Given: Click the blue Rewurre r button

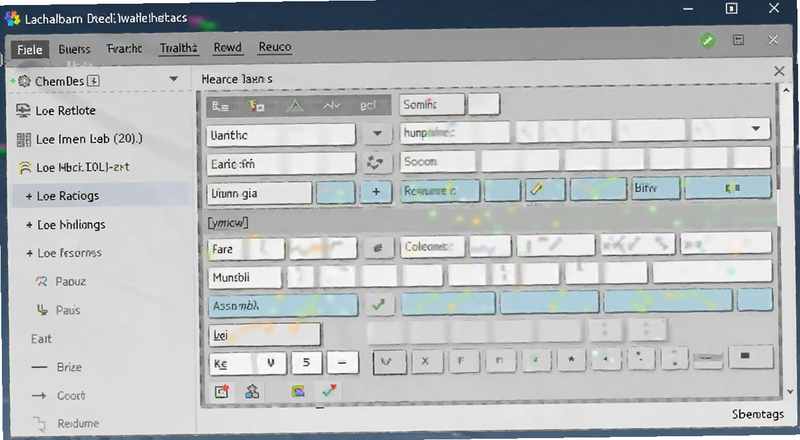Looking at the screenshot, I should [440, 191].
